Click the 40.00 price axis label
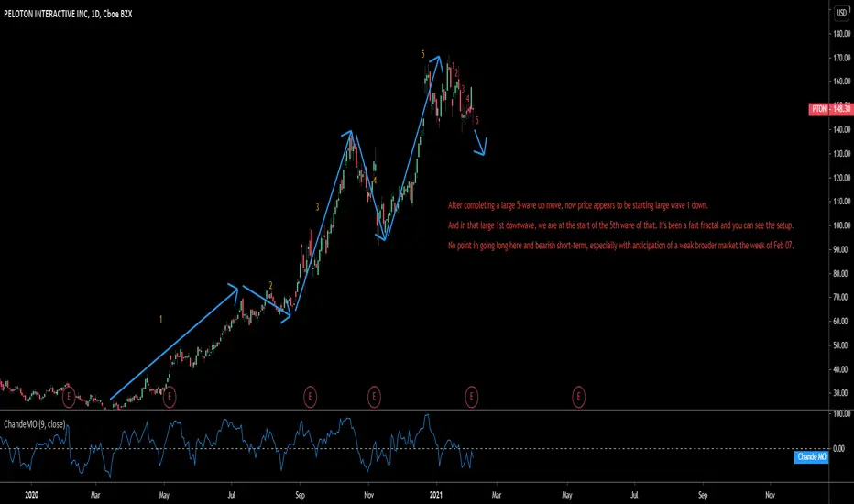The height and width of the screenshot is (504, 854). click(841, 369)
